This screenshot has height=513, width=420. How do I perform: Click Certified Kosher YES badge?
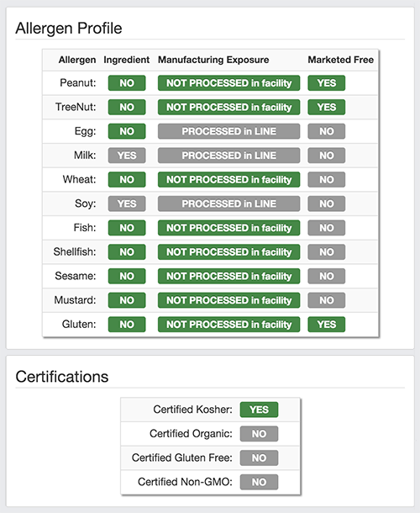[259, 410]
